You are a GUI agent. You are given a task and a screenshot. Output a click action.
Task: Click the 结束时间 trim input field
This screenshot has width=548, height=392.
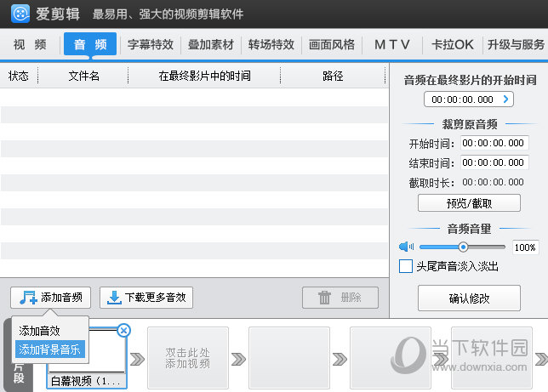494,162
